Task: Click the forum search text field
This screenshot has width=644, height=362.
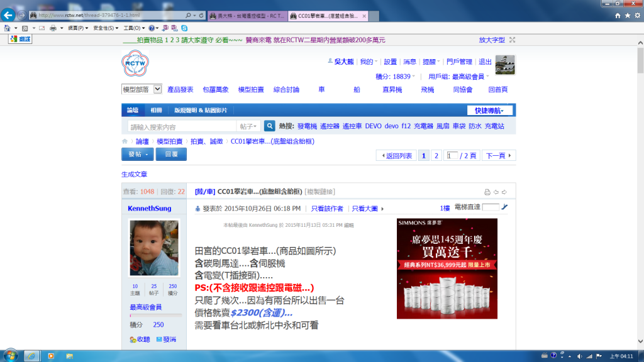Action: [182, 126]
